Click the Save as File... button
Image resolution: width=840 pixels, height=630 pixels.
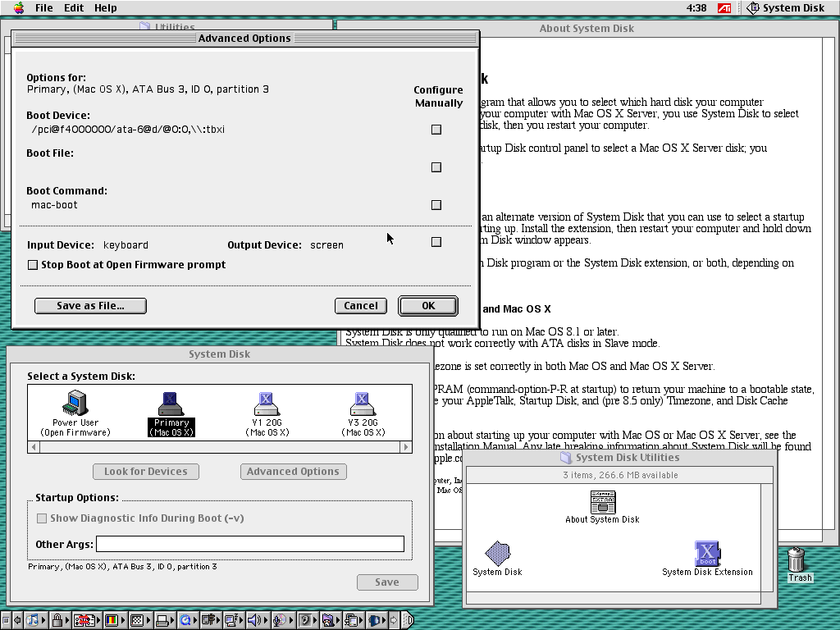pos(90,306)
